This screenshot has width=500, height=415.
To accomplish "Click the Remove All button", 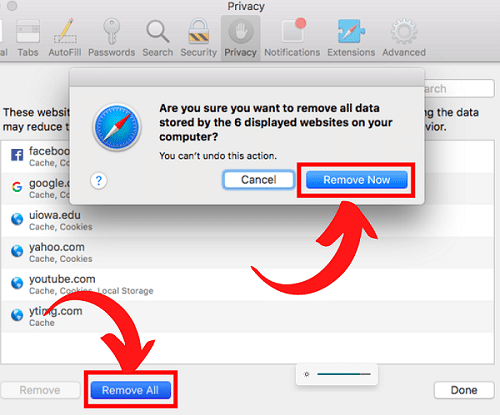I will (x=130, y=390).
